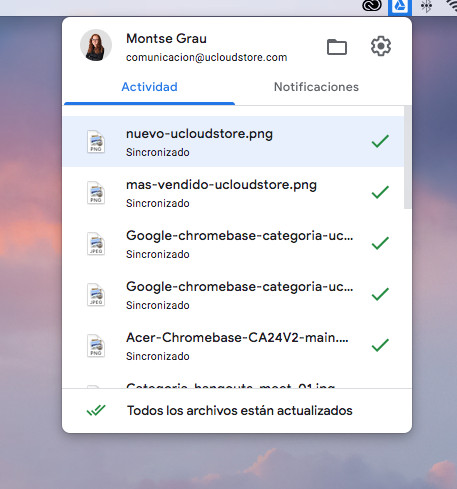Click the green checkmark beside nuevo-ucloudstore.png
The image size is (457, 489).
tap(380, 141)
